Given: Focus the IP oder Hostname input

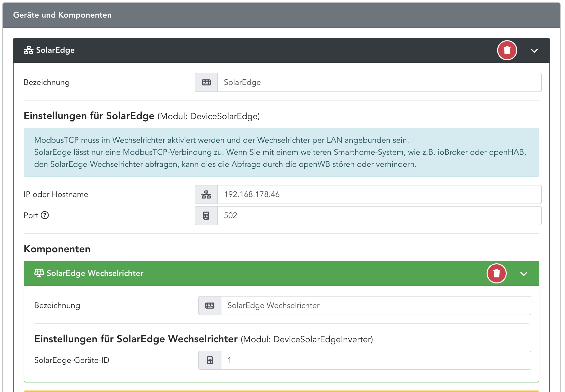Looking at the screenshot, I should coord(379,194).
